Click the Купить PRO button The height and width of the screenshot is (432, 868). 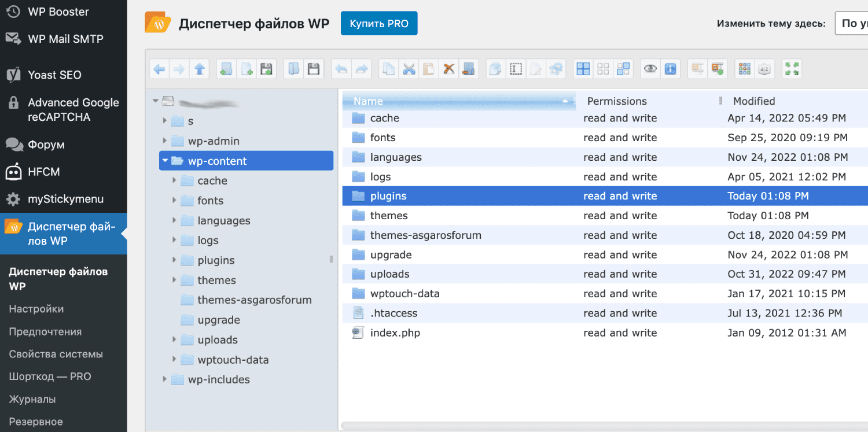pos(379,24)
